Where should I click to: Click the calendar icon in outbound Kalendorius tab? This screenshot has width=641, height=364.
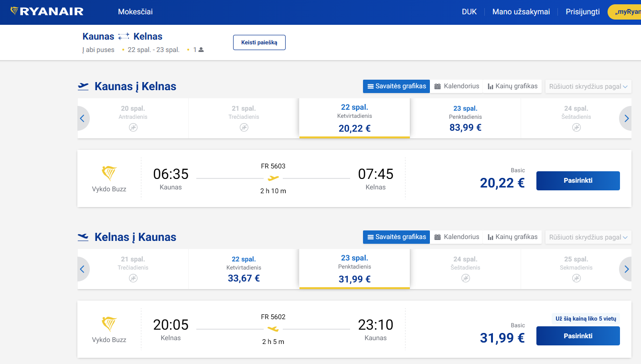coord(438,87)
